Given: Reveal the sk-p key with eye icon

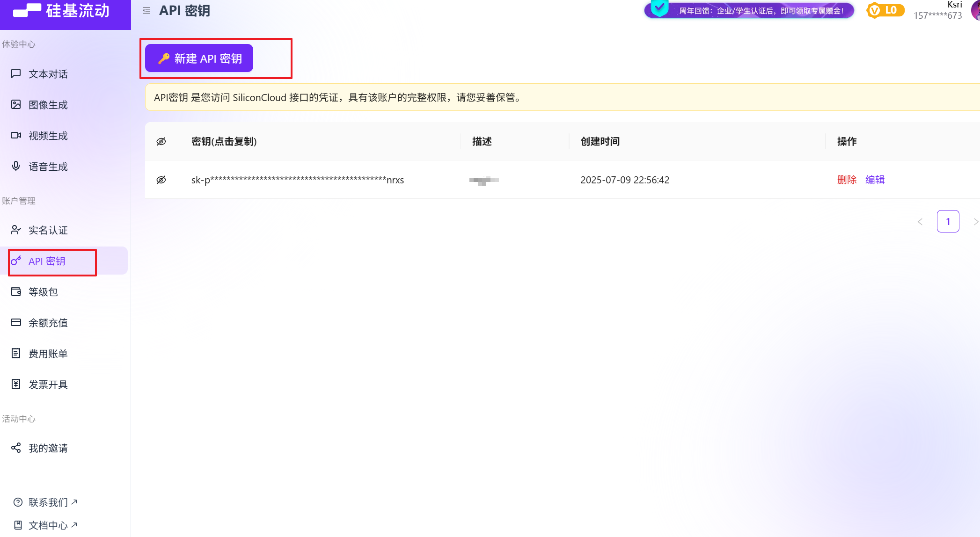Looking at the screenshot, I should coord(161,180).
